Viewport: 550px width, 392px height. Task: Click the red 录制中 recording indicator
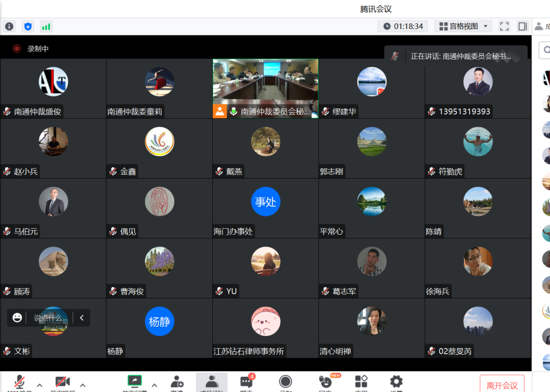17,49
